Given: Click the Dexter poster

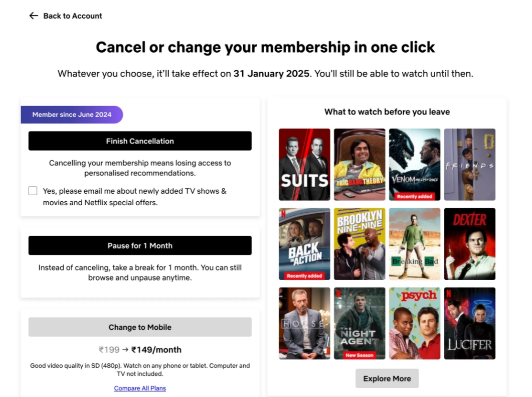Looking at the screenshot, I should (x=469, y=244).
